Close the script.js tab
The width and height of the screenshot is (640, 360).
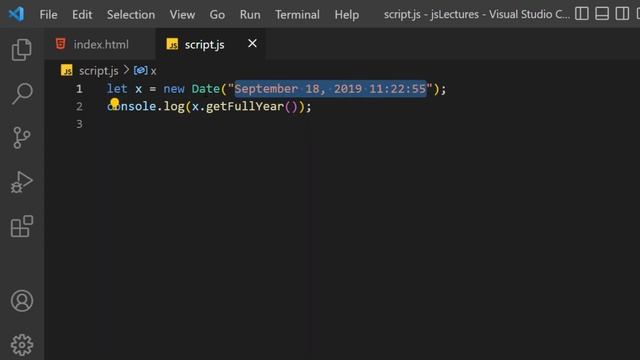pyautogui.click(x=252, y=43)
